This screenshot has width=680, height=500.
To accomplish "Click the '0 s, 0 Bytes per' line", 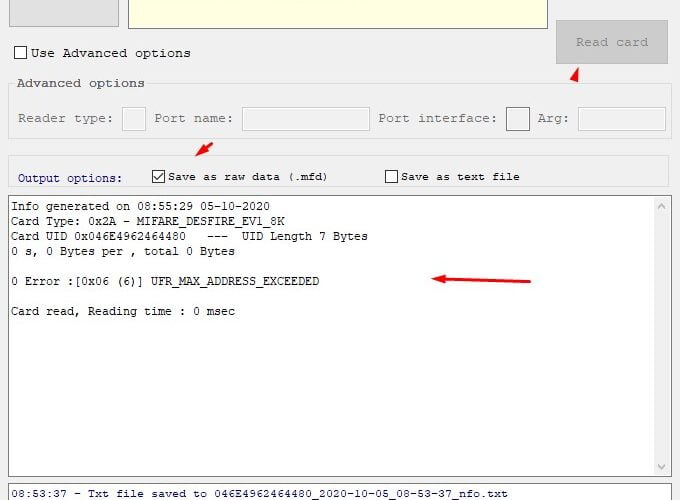I will pyautogui.click(x=123, y=252).
